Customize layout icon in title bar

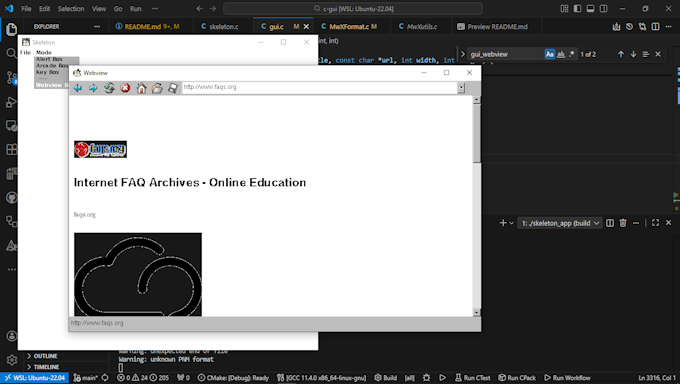coord(564,9)
